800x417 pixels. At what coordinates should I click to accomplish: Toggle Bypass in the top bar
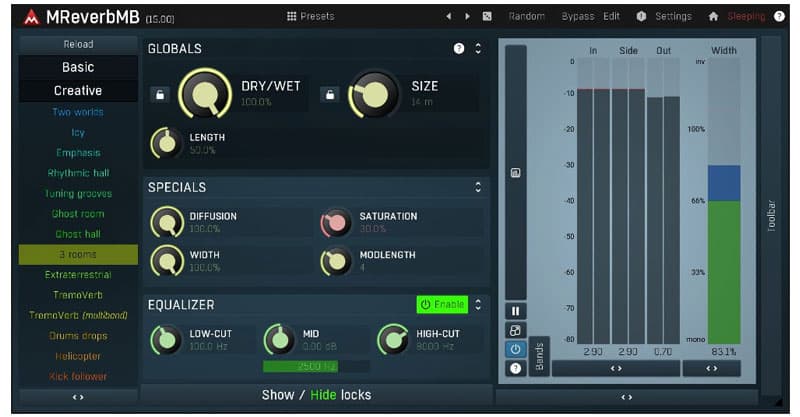click(x=578, y=16)
